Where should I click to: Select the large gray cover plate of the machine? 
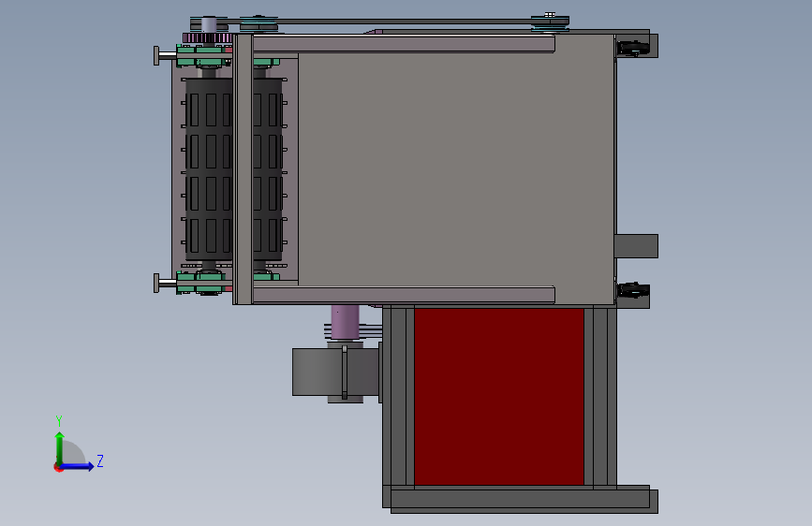click(x=456, y=171)
